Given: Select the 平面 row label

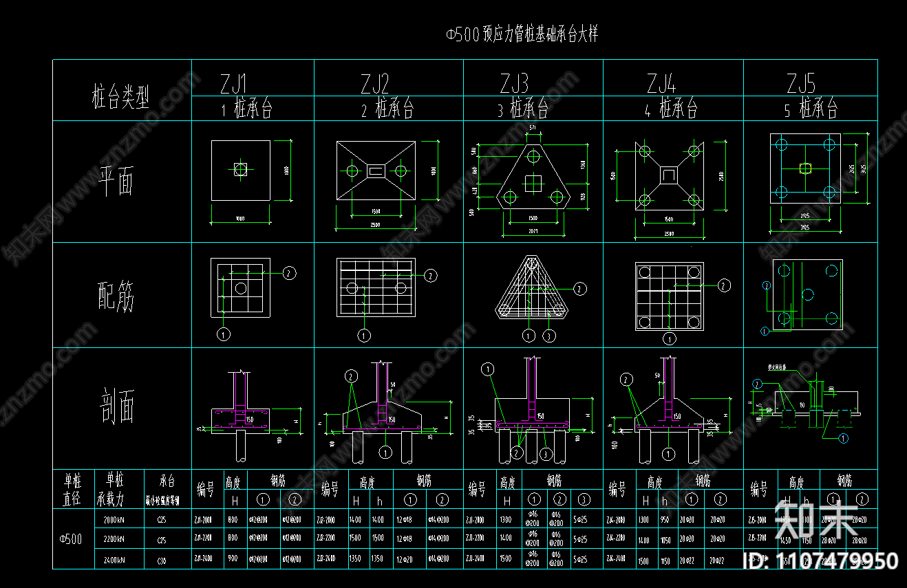Looking at the screenshot, I should pyautogui.click(x=116, y=180).
